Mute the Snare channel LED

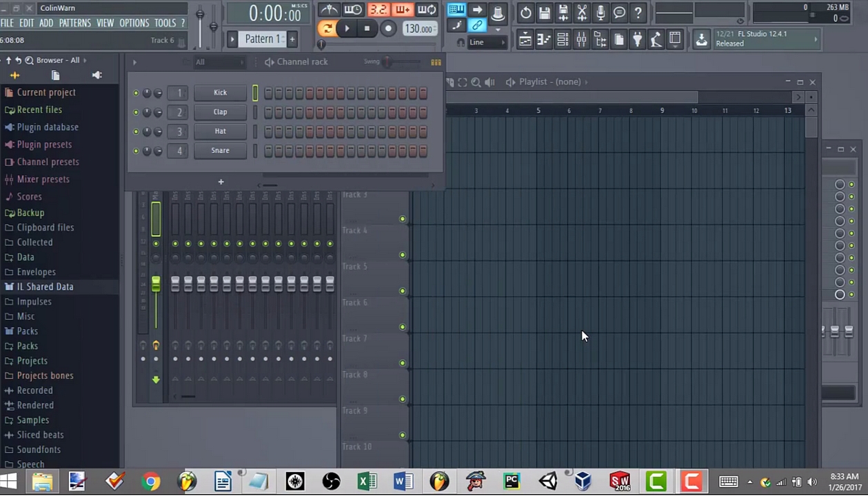point(136,151)
